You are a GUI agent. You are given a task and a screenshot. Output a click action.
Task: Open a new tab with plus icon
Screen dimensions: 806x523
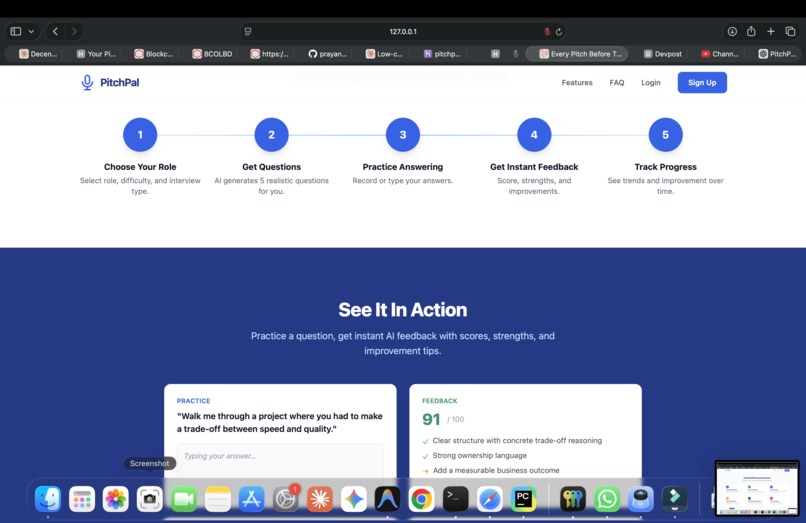(771, 31)
